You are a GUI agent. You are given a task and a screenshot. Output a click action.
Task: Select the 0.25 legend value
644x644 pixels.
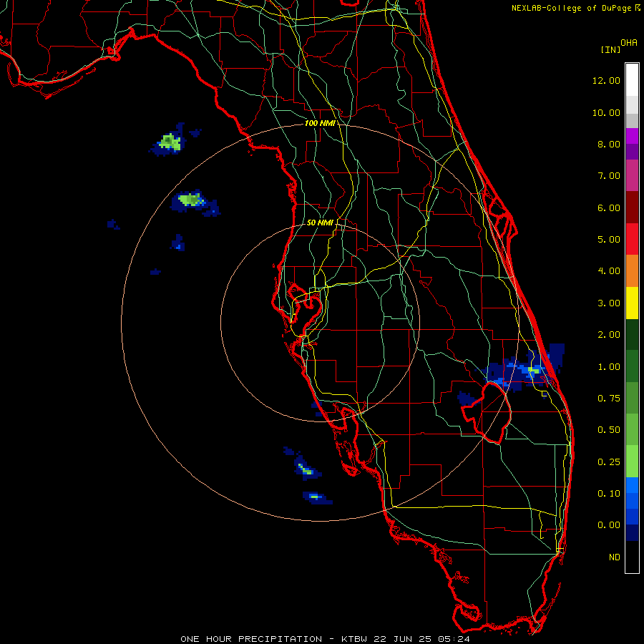click(x=609, y=462)
